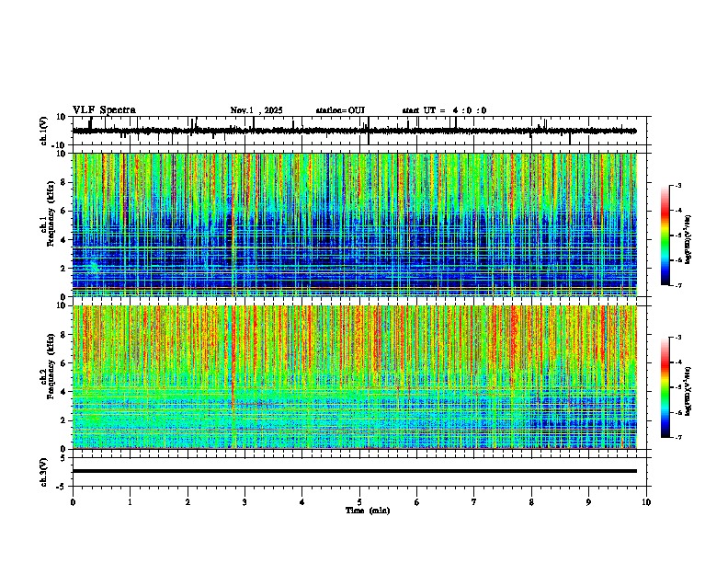Click the ch.2 spectrogram color scale bar

(665, 387)
